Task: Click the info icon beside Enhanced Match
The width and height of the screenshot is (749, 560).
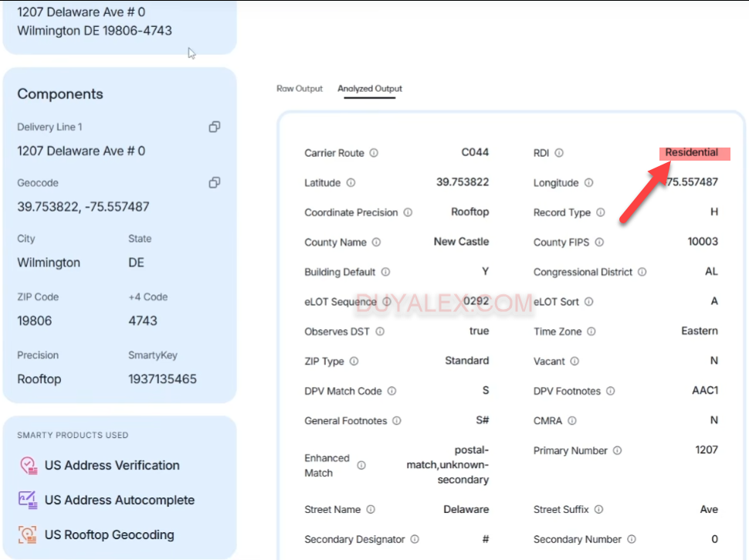Action: pyautogui.click(x=361, y=465)
